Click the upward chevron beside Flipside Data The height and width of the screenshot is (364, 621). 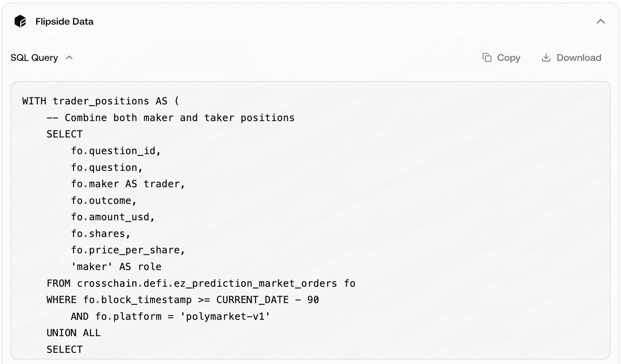[x=600, y=22]
